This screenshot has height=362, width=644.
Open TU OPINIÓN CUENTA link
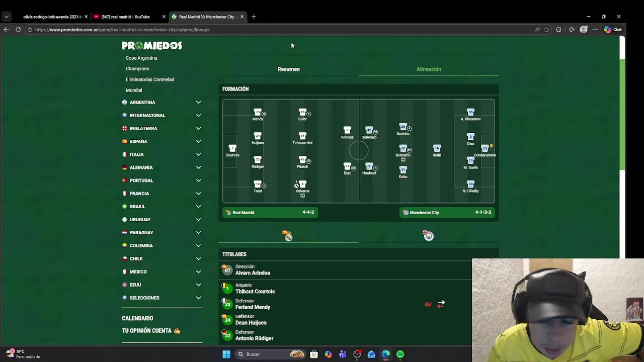(151, 331)
